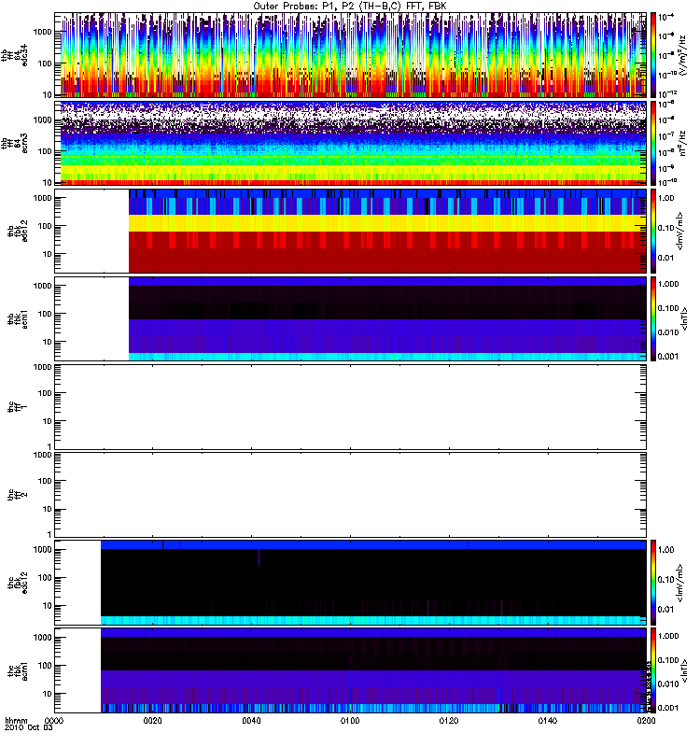Click the 1.00 value on the thc edc12 color bar
The height and width of the screenshot is (747, 700).
665,550
